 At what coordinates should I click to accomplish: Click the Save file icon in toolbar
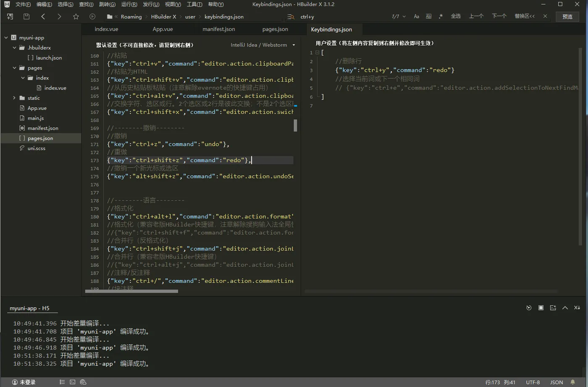pyautogui.click(x=26, y=16)
